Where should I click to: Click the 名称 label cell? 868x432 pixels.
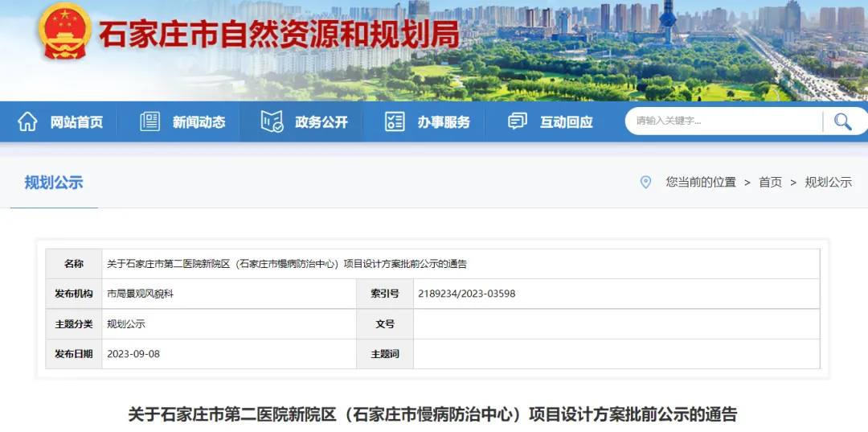74,264
